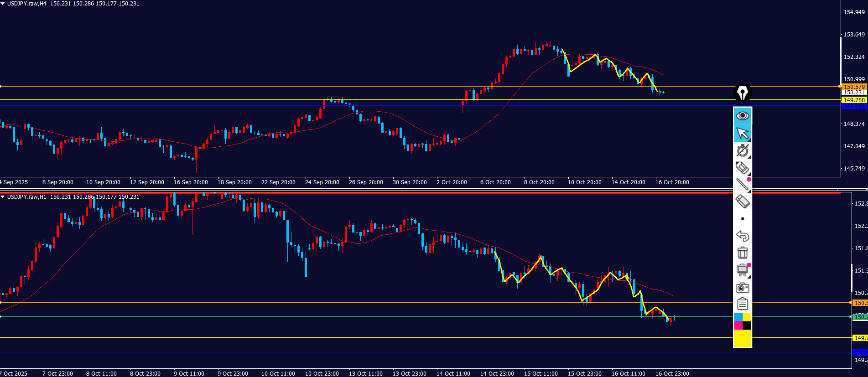Select the highlighter pen tool
868x377 pixels.
[x=742, y=168]
